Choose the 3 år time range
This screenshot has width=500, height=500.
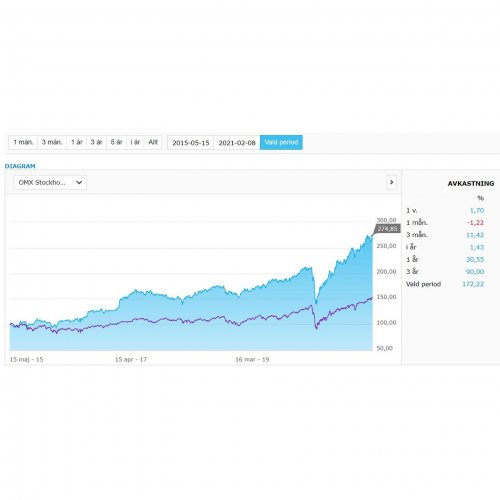pyautogui.click(x=96, y=142)
